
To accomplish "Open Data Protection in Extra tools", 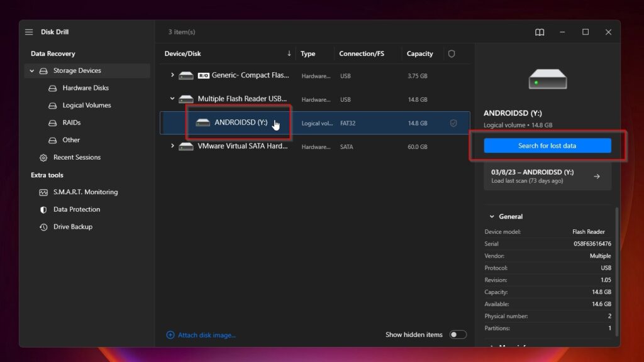I will click(x=76, y=209).
